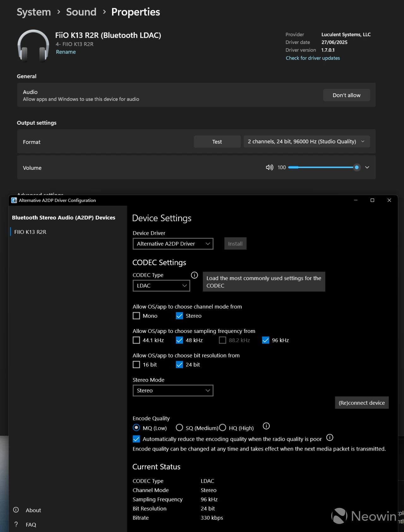
Task: Click the speaker volume icon
Action: pyautogui.click(x=269, y=168)
